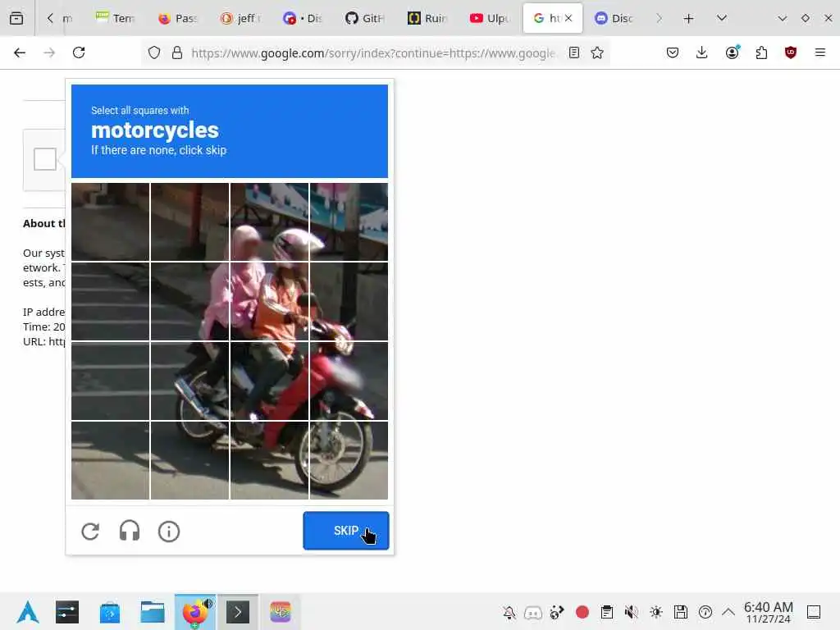The image size is (840, 630).
Task: Toggle reader view icon in address bar
Action: (573, 52)
